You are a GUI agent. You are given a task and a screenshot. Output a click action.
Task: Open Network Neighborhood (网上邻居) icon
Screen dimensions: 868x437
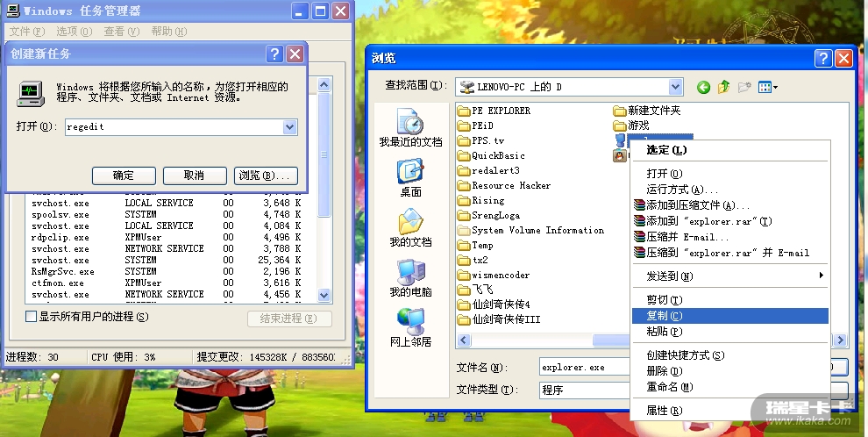tap(410, 328)
